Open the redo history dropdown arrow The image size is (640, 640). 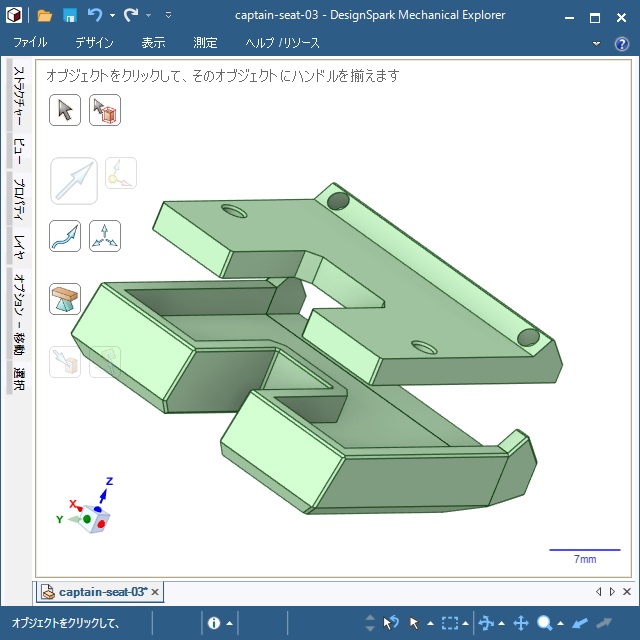tap(149, 16)
